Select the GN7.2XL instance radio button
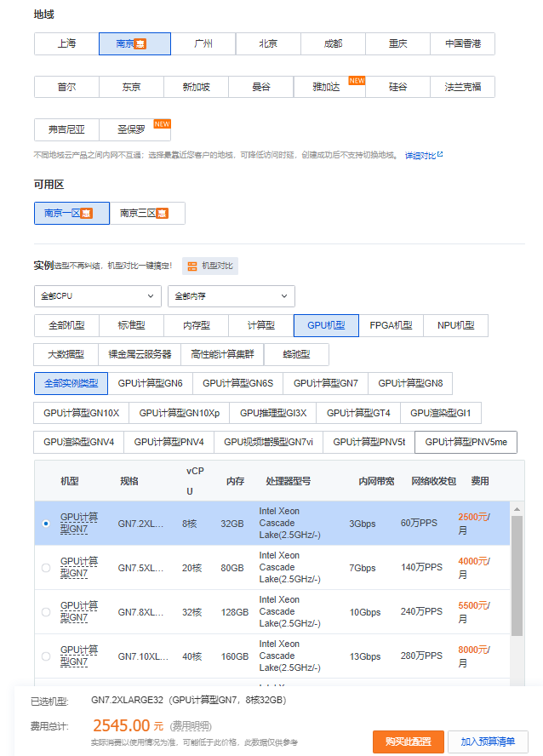Screen dimensions: 543x756 (x=46, y=524)
